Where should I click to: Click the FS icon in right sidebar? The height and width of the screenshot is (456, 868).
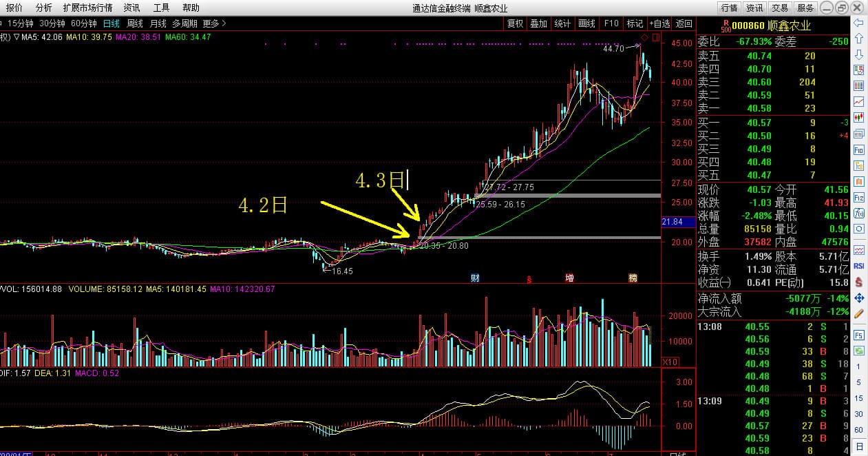click(x=858, y=335)
